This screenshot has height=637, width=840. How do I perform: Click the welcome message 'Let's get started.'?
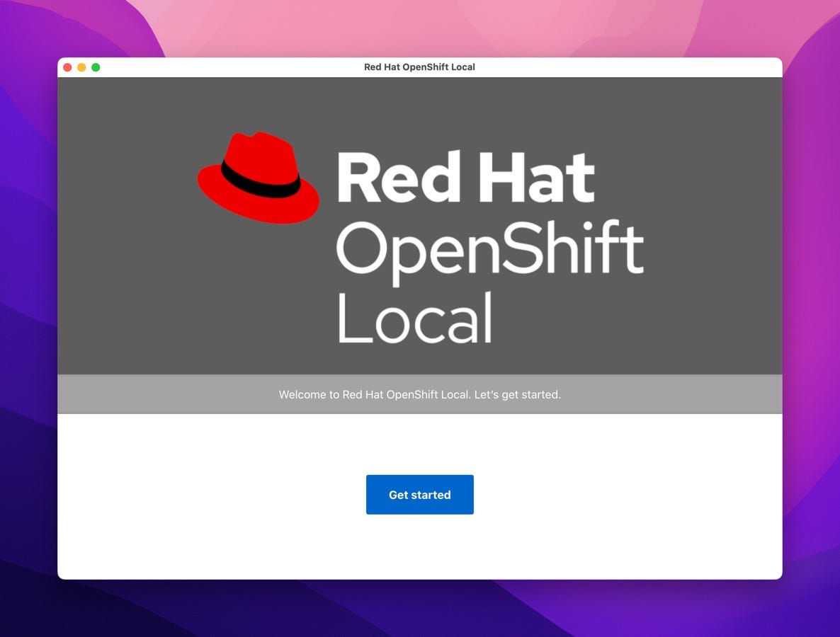point(518,394)
